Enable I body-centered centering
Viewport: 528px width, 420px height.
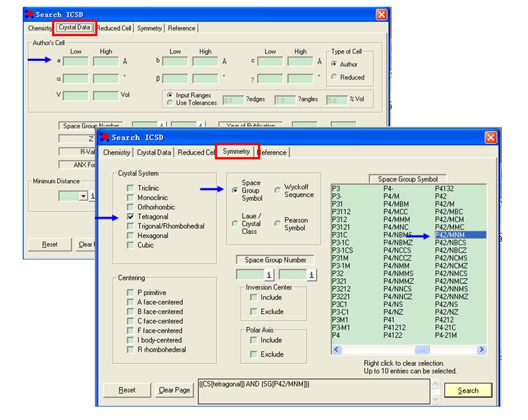click(x=130, y=340)
